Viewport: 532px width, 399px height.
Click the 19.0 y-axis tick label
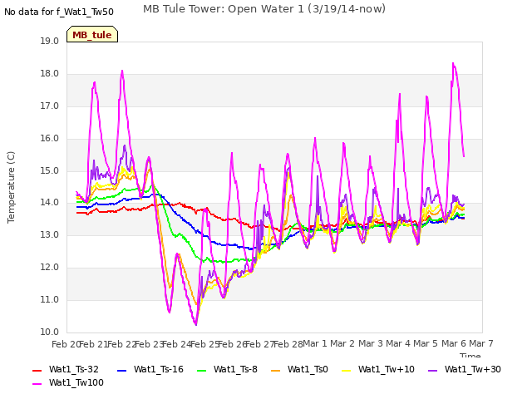click(x=50, y=41)
